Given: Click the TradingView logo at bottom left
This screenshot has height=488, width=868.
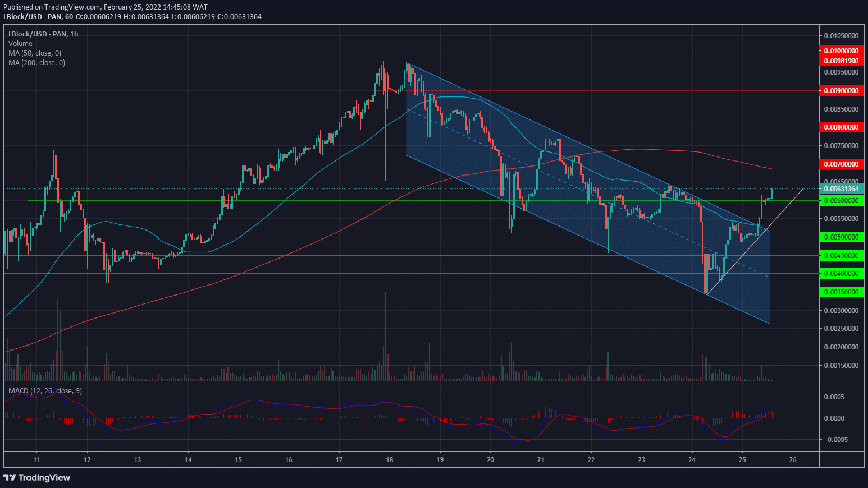Looking at the screenshot, I should (37, 477).
